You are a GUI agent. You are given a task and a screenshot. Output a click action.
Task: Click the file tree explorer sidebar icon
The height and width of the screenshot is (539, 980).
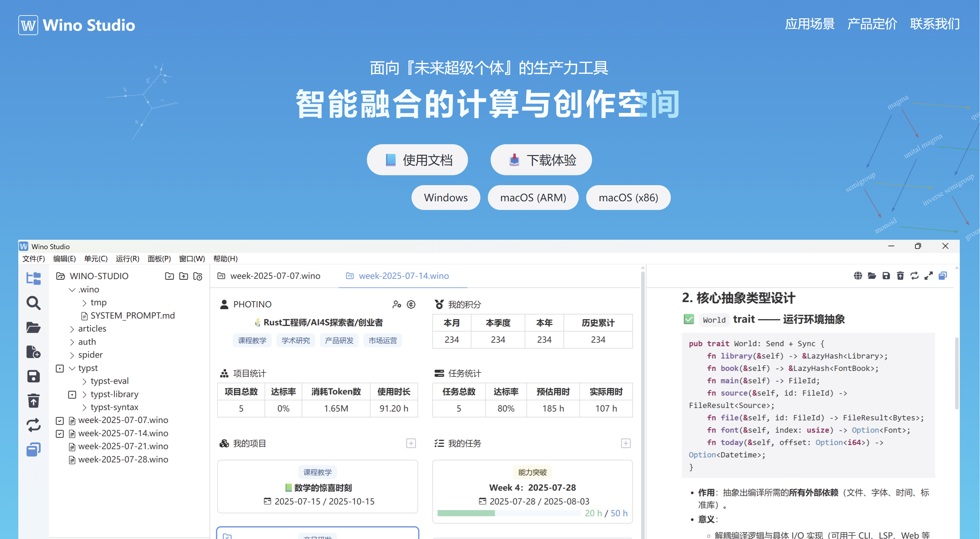33,278
